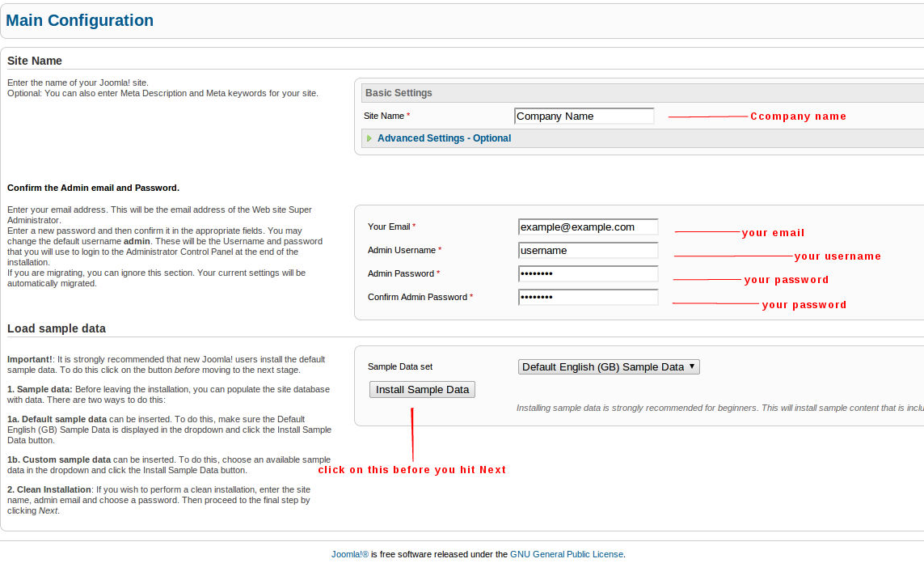924x563 pixels.
Task: Focus the Your Email input box
Action: point(588,227)
